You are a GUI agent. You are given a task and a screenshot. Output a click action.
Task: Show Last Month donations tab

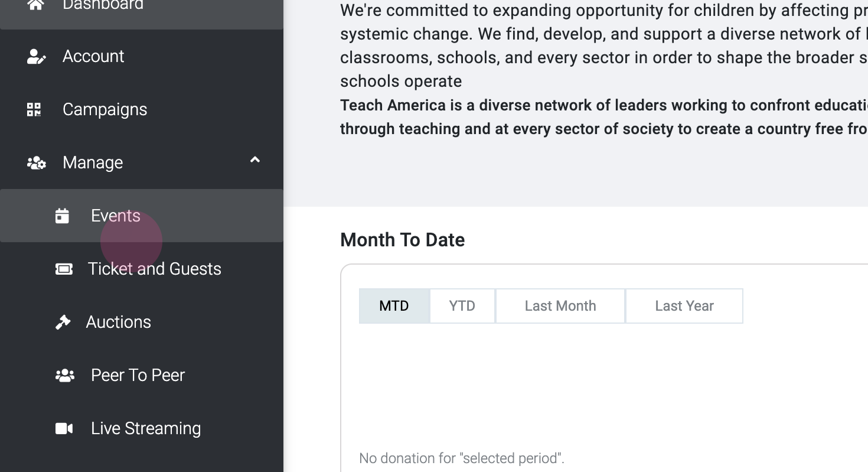coord(560,306)
